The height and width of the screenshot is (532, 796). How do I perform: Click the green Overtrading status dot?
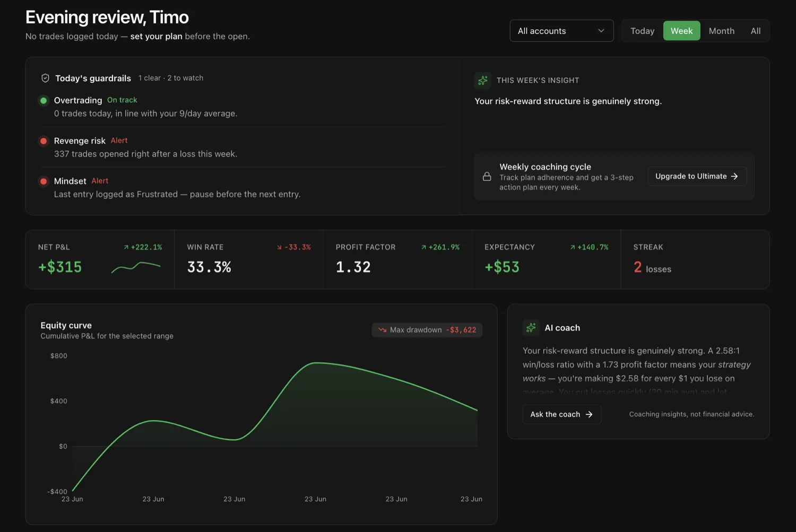pyautogui.click(x=44, y=100)
